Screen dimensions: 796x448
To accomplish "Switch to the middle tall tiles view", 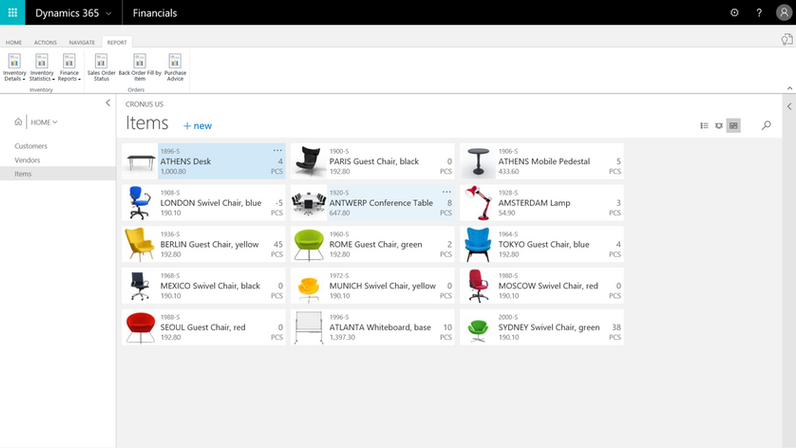I will (x=719, y=126).
